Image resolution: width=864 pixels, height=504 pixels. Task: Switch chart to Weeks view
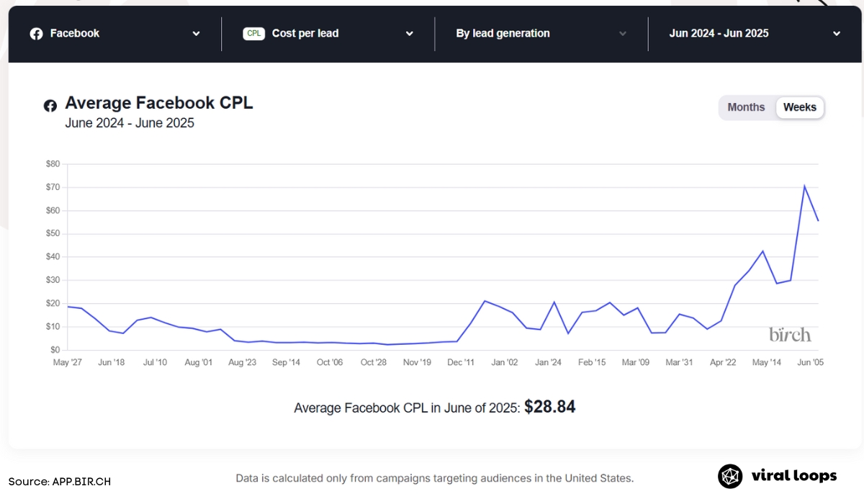point(800,107)
